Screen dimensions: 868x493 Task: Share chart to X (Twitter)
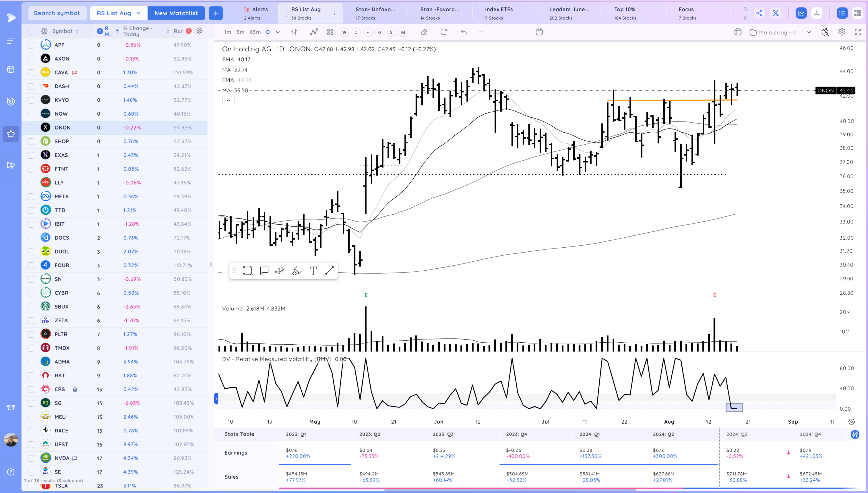coord(776,13)
